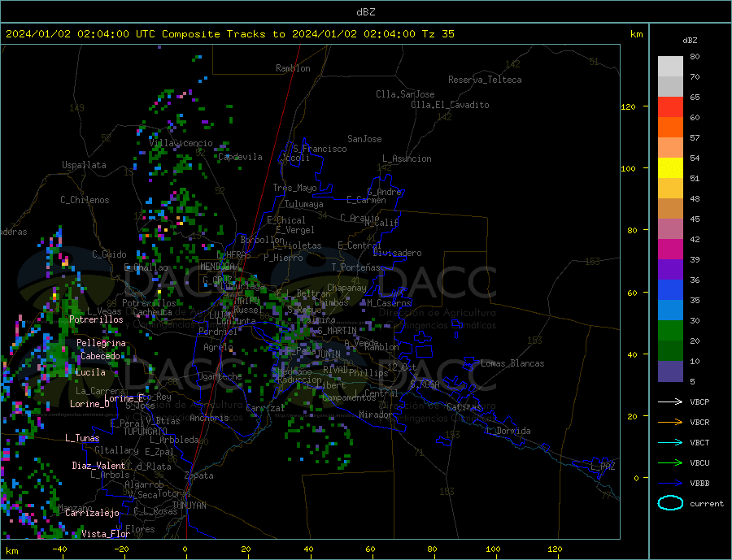This screenshot has width=732, height=560.
Task: Click the Pellegrina label
Action: tap(102, 343)
